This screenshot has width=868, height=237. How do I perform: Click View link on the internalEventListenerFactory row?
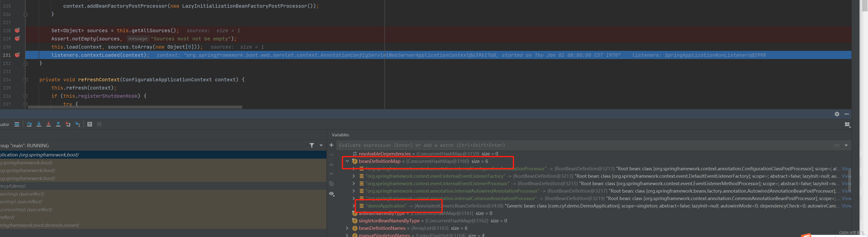pyautogui.click(x=846, y=176)
